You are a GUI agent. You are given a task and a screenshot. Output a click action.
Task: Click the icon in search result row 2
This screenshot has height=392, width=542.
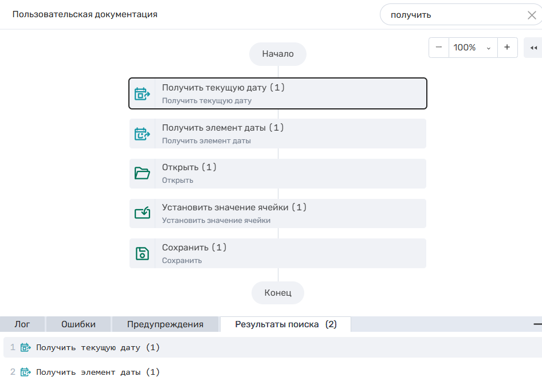coord(25,372)
